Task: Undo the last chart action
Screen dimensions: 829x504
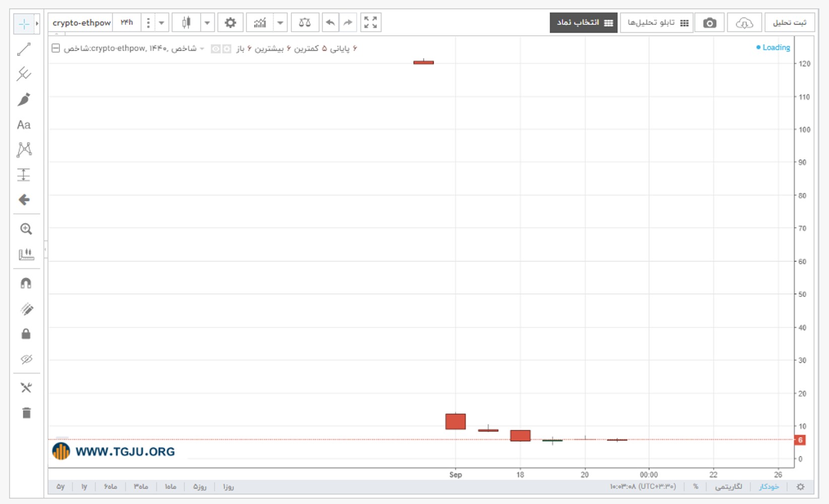Action: [x=330, y=23]
